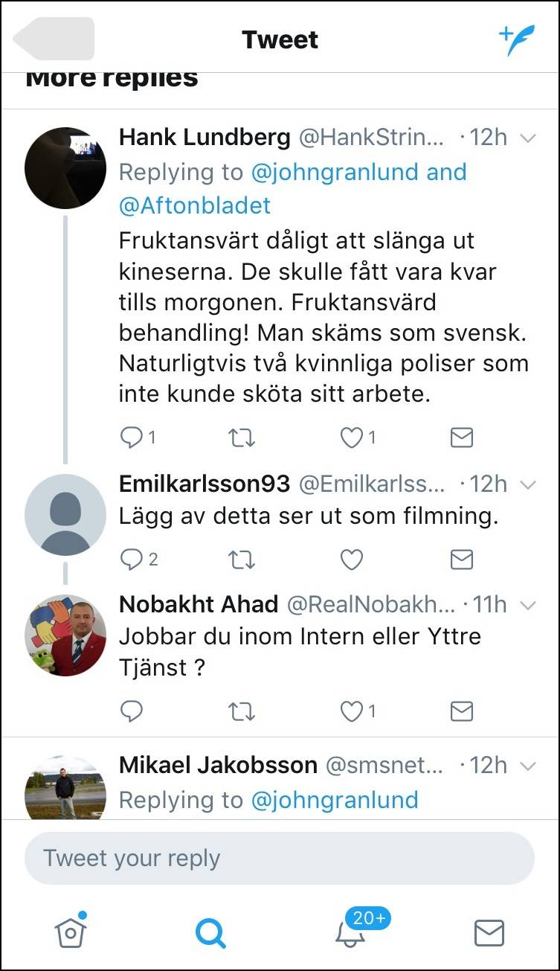Go back using the top-left back button
The width and height of the screenshot is (560, 971).
(x=54, y=39)
